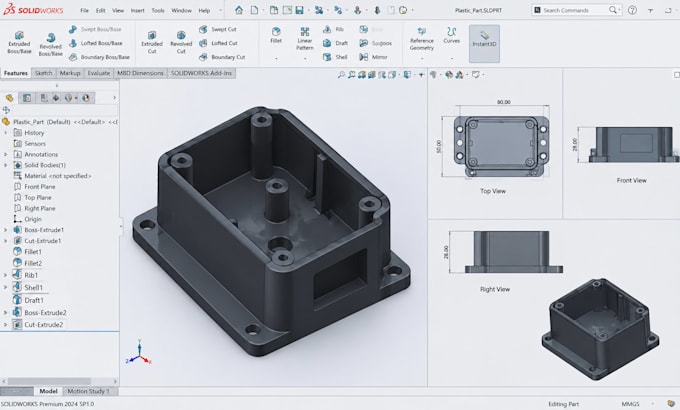Expand the Rib1 feature

click(x=6, y=275)
